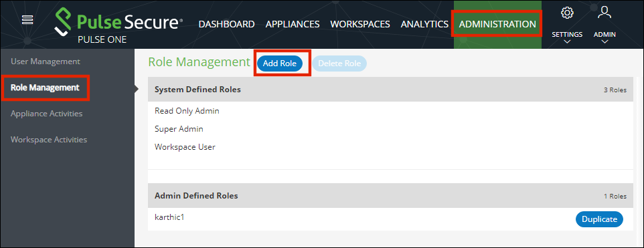
Task: Select the Administration tab
Action: click(497, 24)
